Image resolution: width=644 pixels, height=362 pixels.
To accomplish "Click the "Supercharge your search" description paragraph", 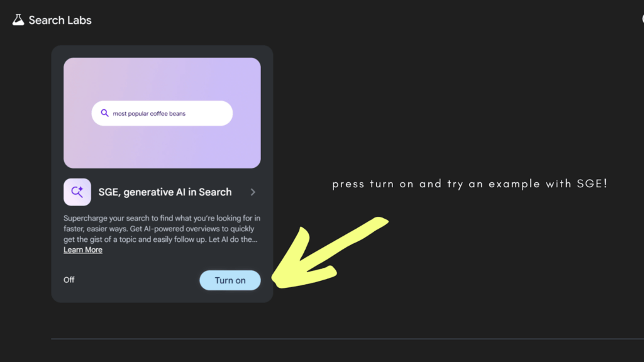I will pos(162,229).
